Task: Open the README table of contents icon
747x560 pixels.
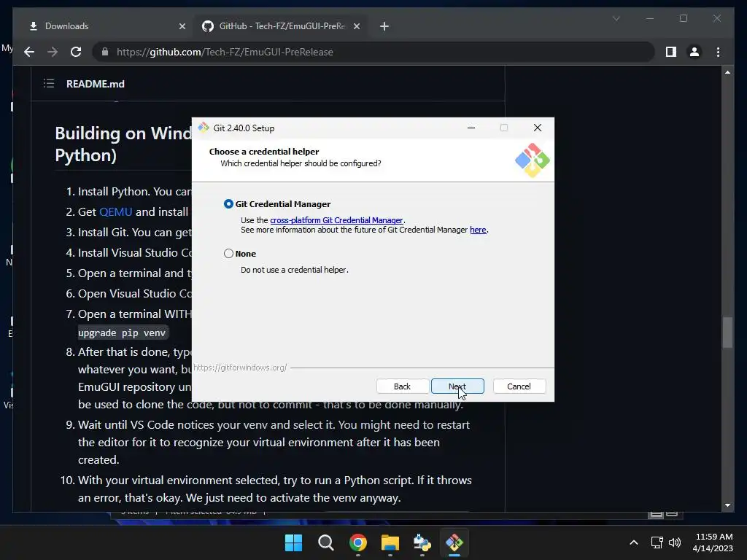Action: (49, 84)
